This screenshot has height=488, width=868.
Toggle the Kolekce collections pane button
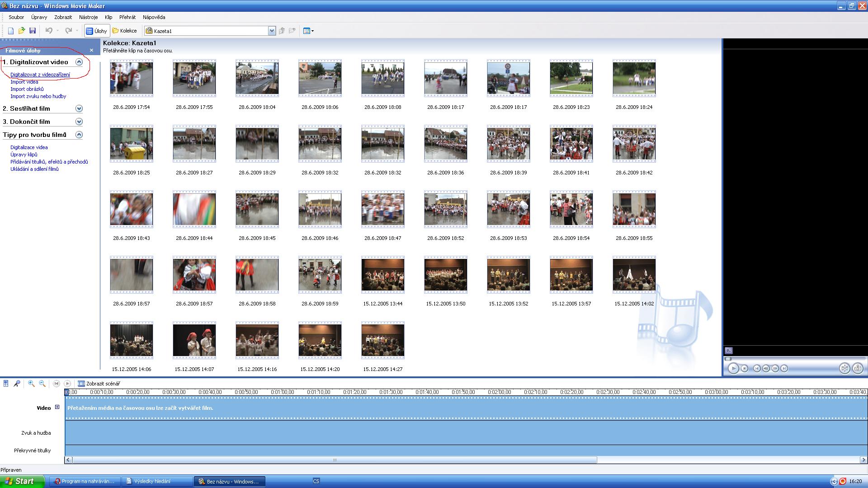(125, 31)
